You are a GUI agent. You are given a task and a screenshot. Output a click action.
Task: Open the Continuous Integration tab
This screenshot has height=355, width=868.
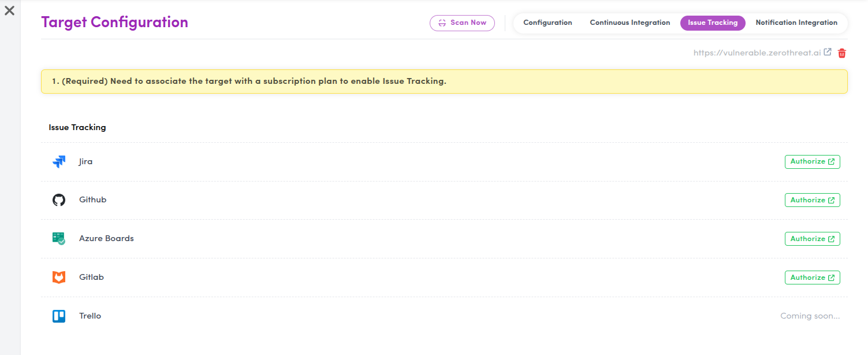[x=629, y=23]
